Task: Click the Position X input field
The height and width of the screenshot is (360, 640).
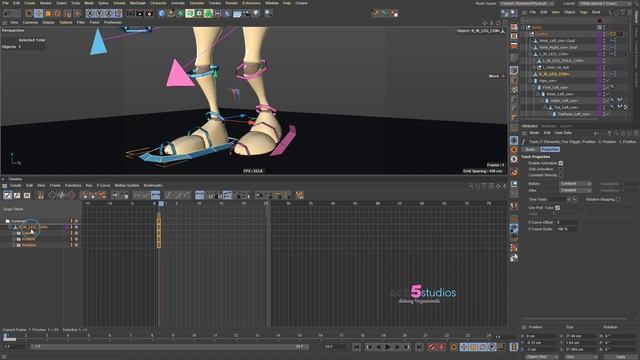Action: coord(540,336)
